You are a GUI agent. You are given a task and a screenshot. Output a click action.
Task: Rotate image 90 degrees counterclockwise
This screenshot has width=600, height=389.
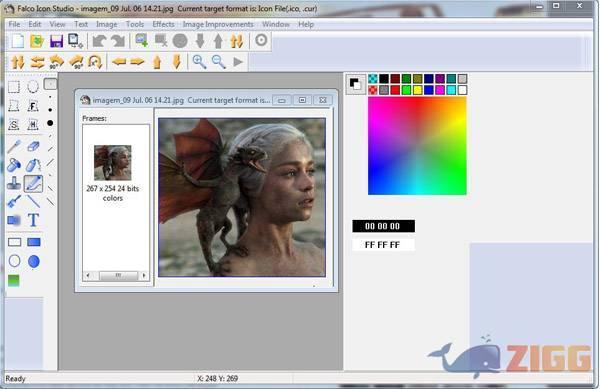pos(57,62)
